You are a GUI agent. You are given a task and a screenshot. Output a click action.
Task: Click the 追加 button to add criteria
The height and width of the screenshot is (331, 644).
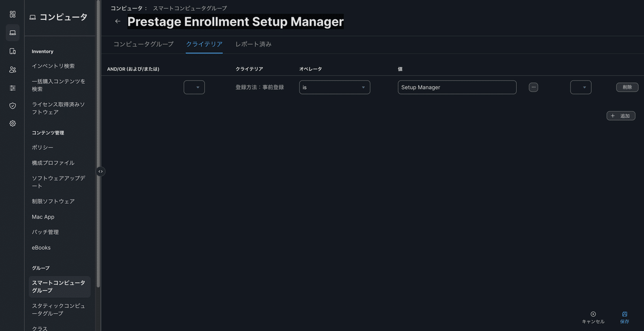coord(620,115)
